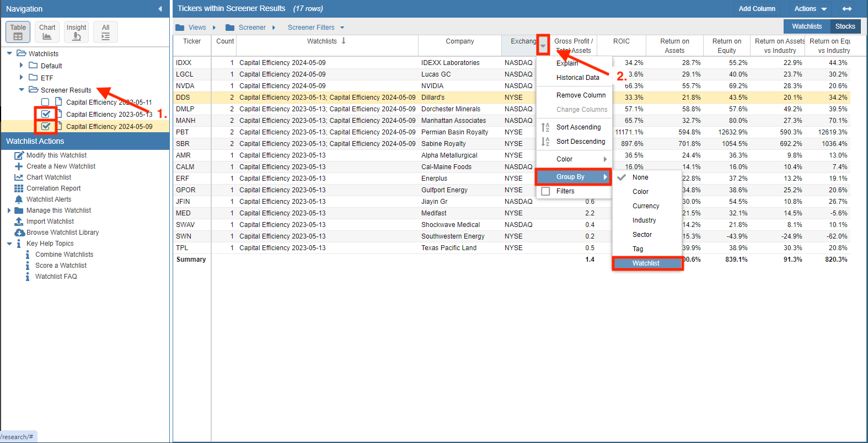Expand the ETF folder
868x443 pixels.
(x=22, y=78)
